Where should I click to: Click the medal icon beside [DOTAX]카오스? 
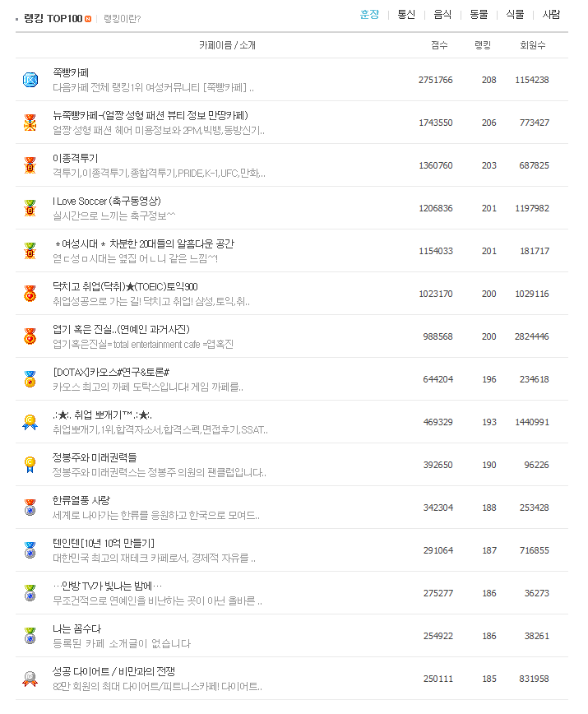click(30, 379)
